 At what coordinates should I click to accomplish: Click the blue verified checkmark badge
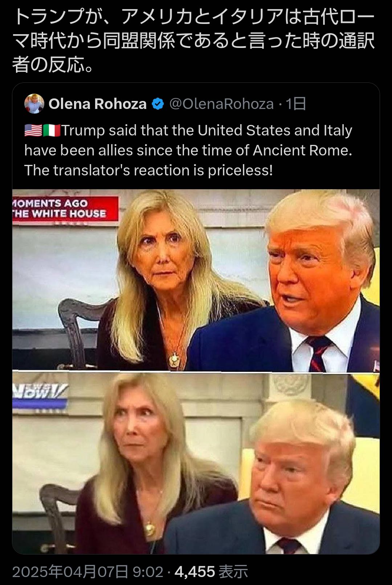coord(158,104)
